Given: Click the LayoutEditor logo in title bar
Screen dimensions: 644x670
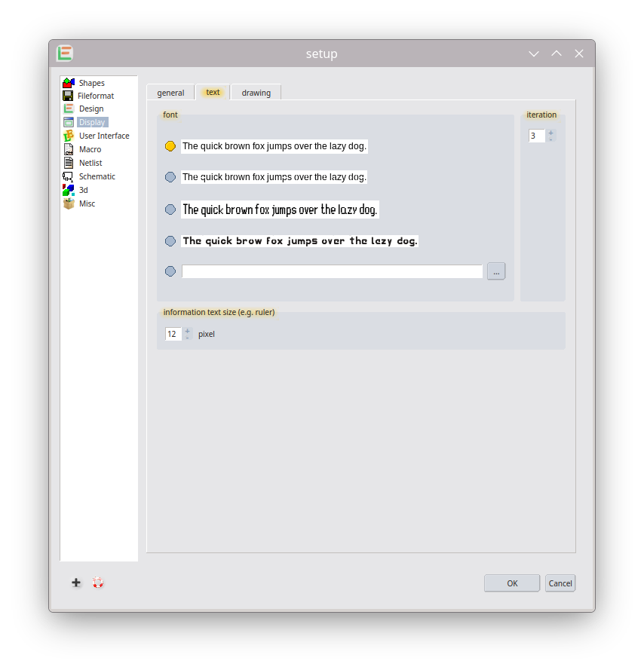Looking at the screenshot, I should [65, 54].
